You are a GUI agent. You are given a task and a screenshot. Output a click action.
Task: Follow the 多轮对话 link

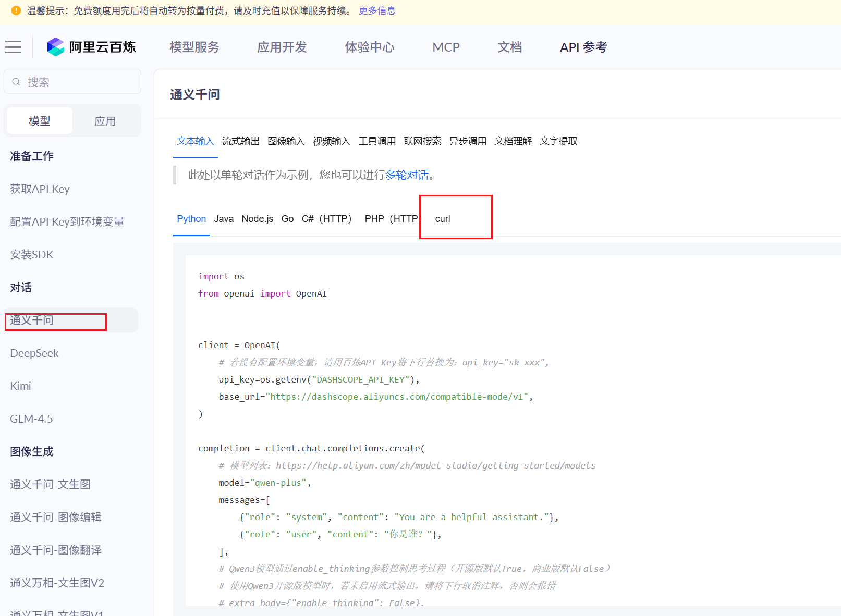point(407,175)
